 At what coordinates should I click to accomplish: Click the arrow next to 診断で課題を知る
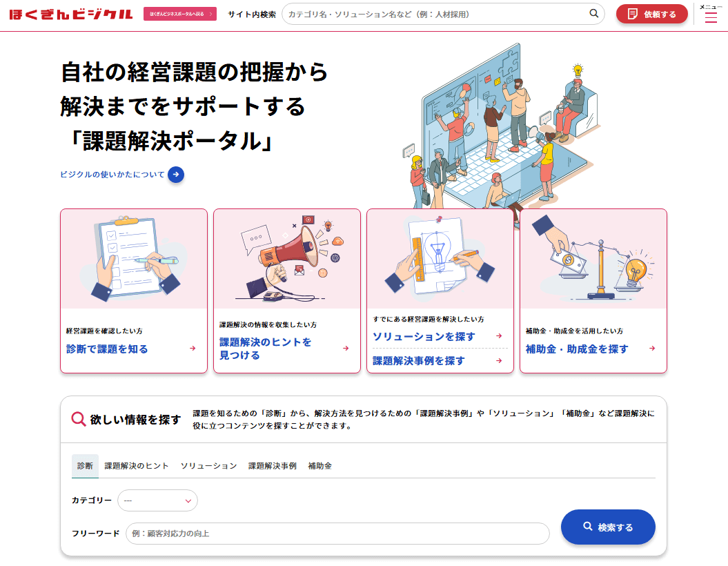coord(193,349)
